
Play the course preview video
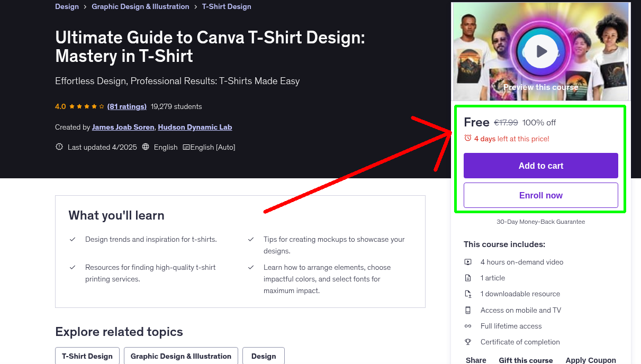click(x=540, y=51)
